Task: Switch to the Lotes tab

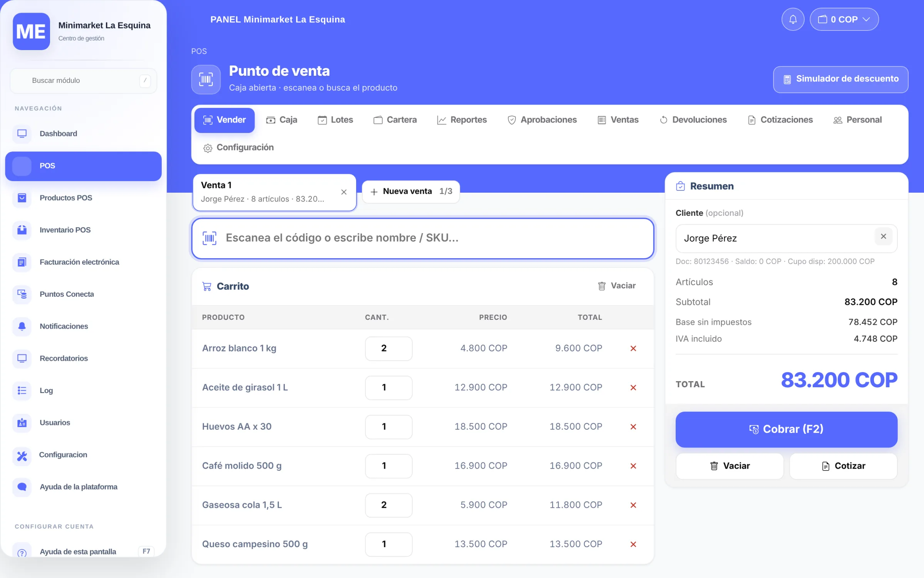Action: click(x=335, y=120)
